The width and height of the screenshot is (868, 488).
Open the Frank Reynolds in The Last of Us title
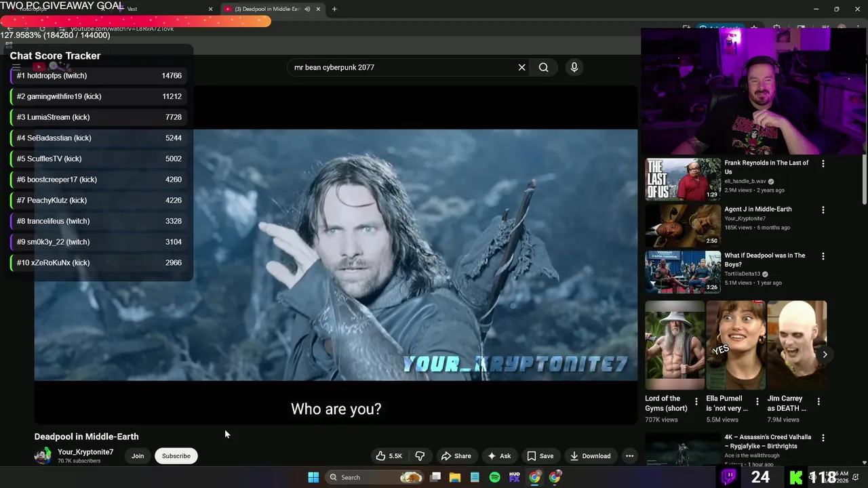(766, 167)
